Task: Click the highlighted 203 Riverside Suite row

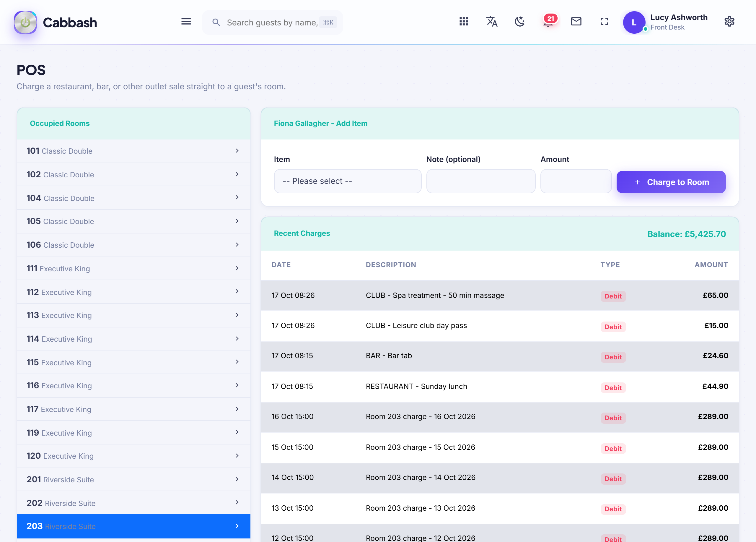Action: 134,526
